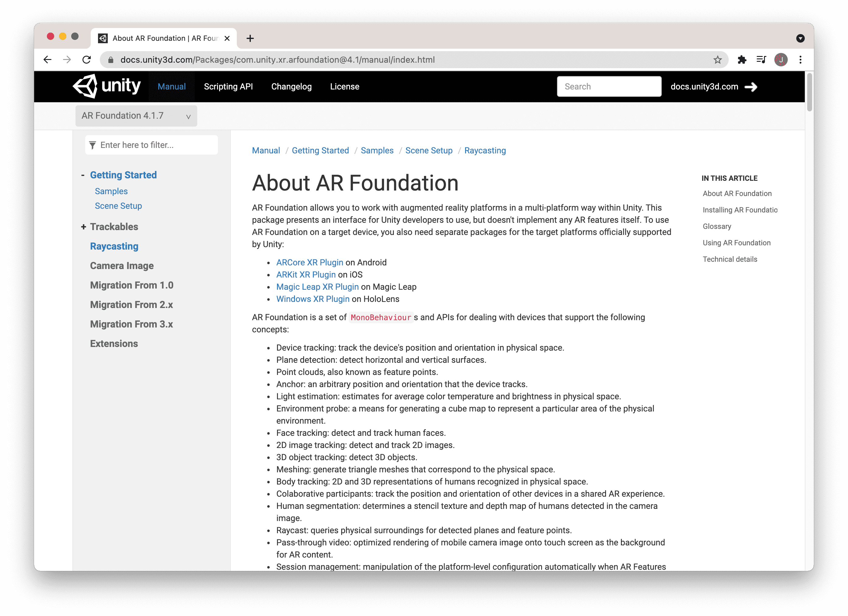Go back with the back arrow
Screen dimensions: 848x616
tap(47, 60)
